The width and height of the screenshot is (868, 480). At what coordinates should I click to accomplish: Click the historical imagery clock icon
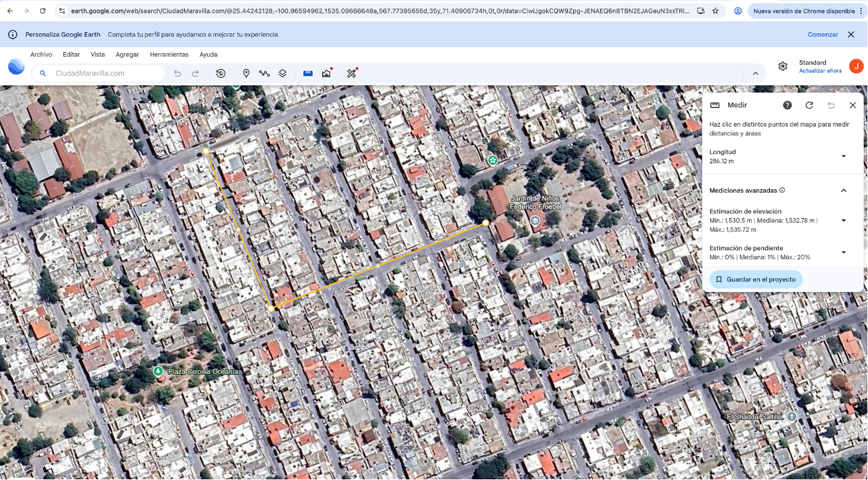click(221, 73)
